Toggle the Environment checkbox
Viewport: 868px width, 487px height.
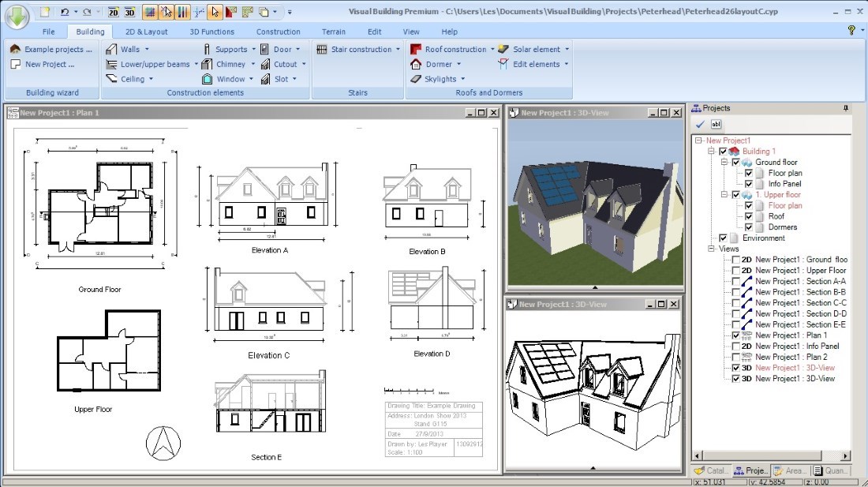723,238
